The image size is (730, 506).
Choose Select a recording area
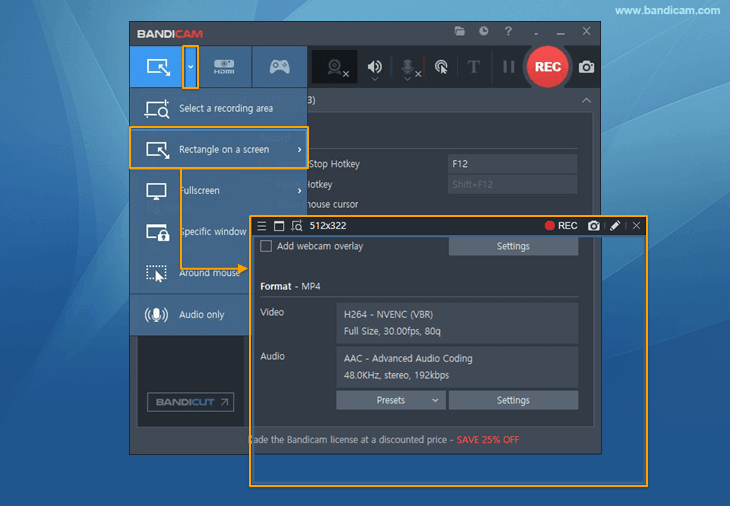[218, 108]
